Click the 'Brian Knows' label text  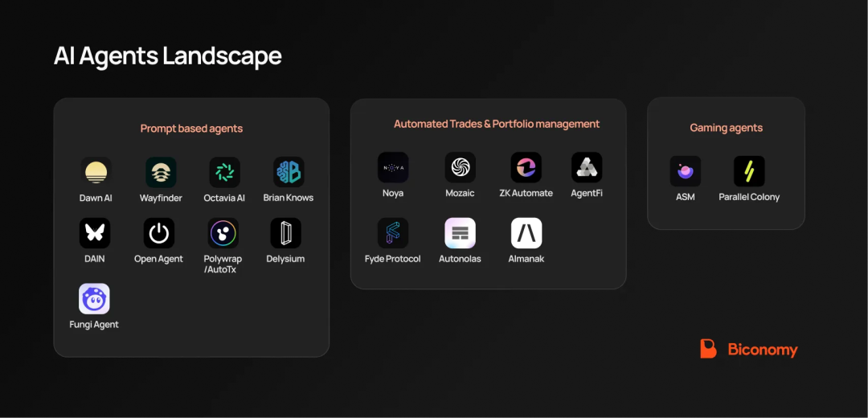289,198
